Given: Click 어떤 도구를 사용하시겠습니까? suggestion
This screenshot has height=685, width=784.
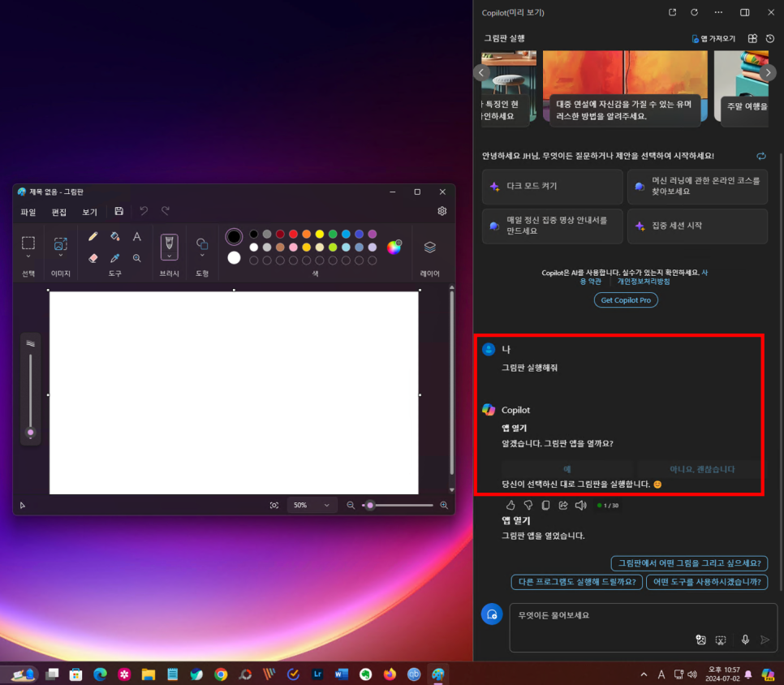Looking at the screenshot, I should coord(707,582).
